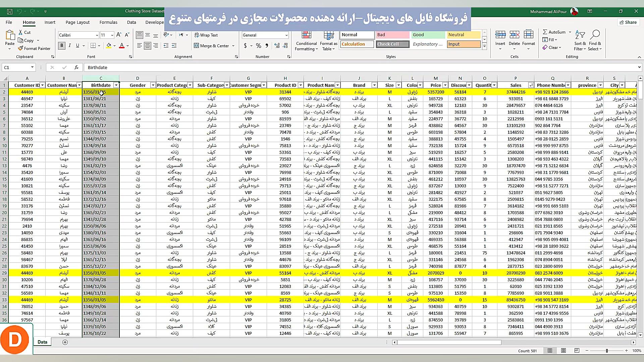Open the File menu

pyautogui.click(x=9, y=22)
